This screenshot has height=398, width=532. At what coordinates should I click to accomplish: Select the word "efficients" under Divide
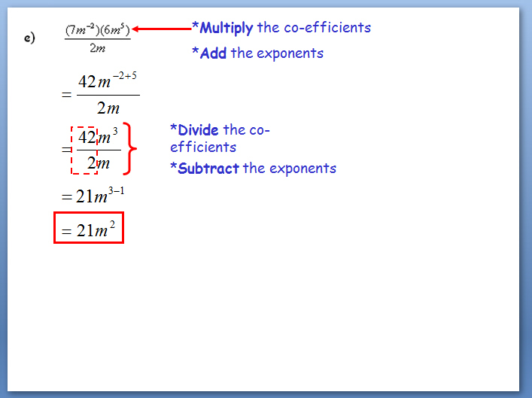pos(203,147)
